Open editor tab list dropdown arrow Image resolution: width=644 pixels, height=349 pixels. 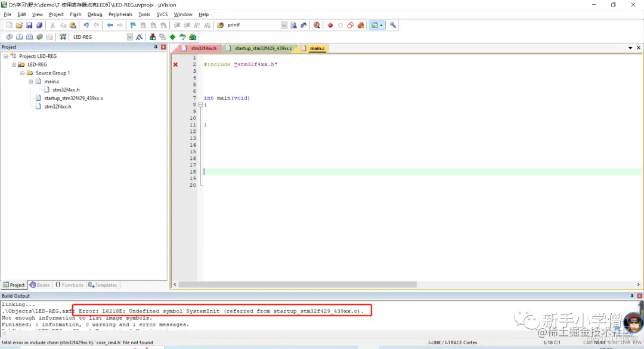[x=630, y=48]
